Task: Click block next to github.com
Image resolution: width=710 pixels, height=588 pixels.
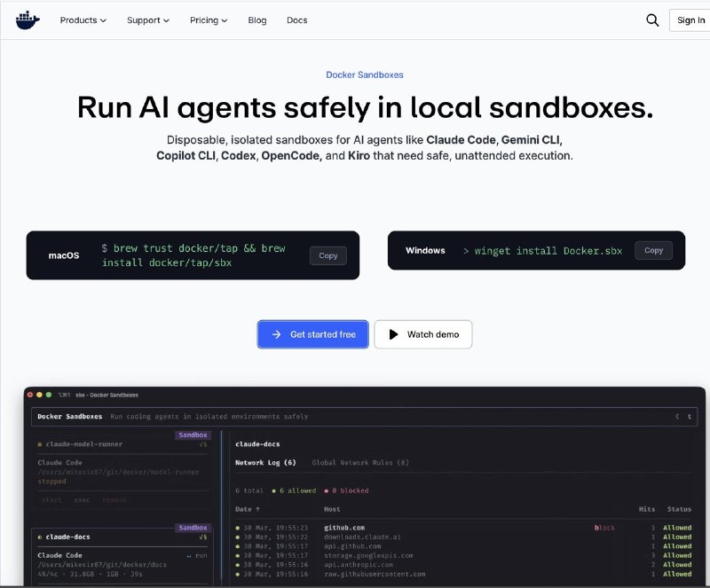Action: [x=604, y=528]
